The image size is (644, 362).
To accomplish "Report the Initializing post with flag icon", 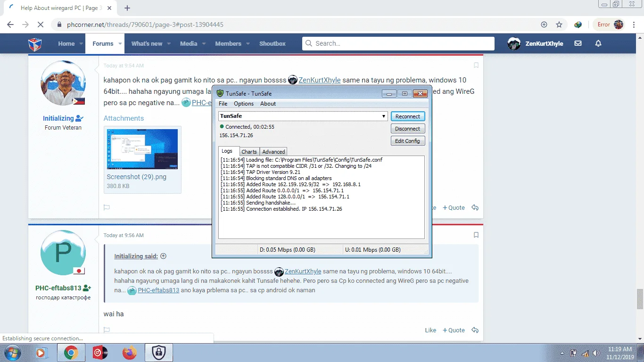I will click(x=107, y=207).
